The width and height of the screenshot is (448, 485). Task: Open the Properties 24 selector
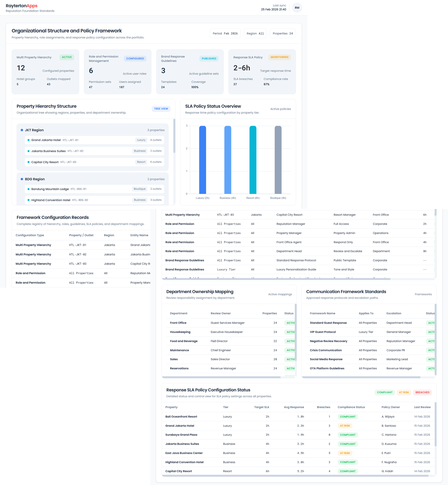282,33
